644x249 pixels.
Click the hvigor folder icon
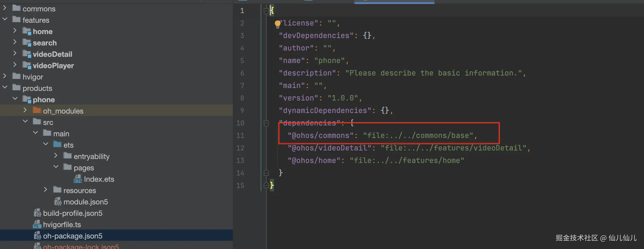coord(16,76)
